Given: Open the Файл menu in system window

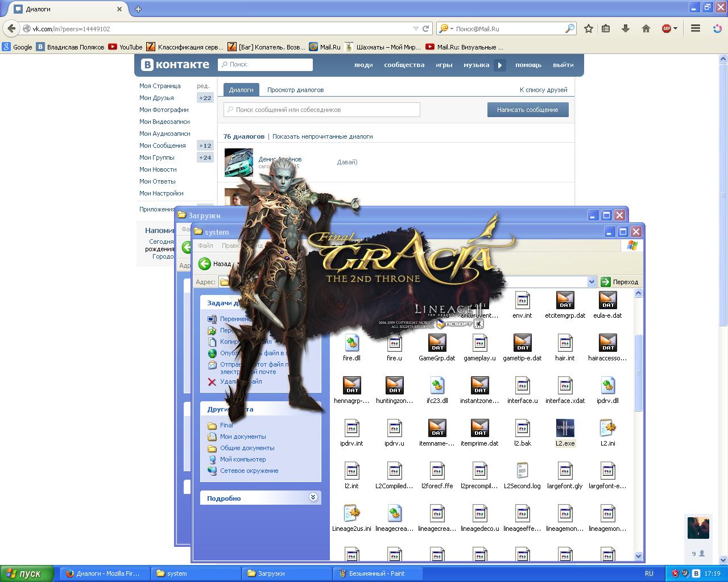Looking at the screenshot, I should [205, 246].
